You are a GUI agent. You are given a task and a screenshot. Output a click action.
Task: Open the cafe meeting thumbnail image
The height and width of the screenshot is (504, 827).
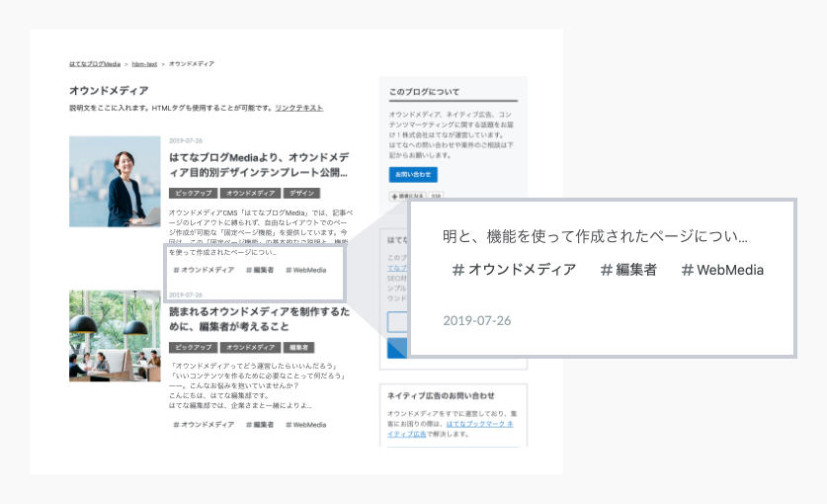click(x=115, y=336)
